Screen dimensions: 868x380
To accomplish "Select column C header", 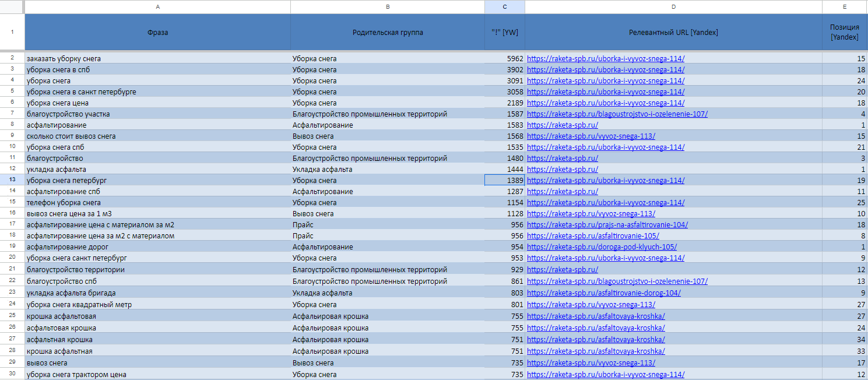I will click(504, 6).
